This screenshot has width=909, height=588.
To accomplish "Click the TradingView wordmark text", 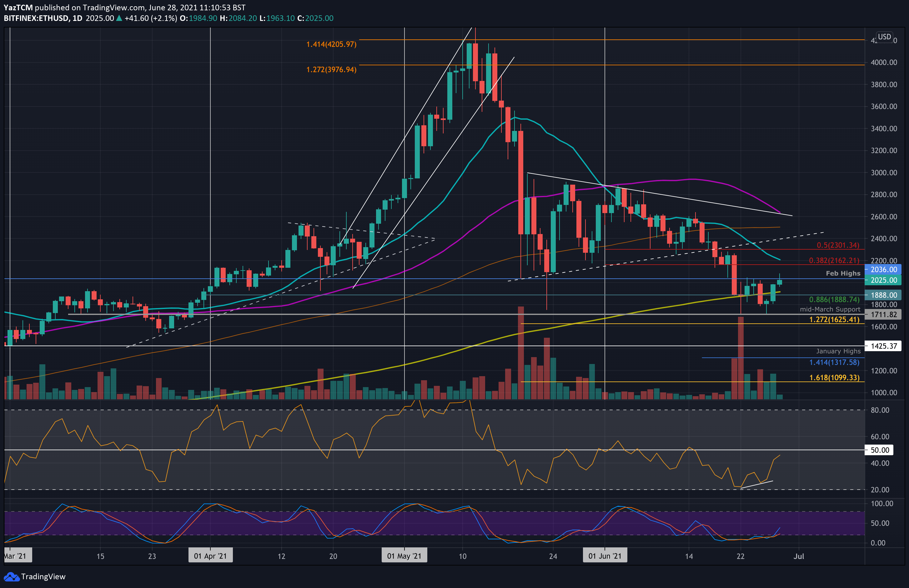I will tap(43, 576).
